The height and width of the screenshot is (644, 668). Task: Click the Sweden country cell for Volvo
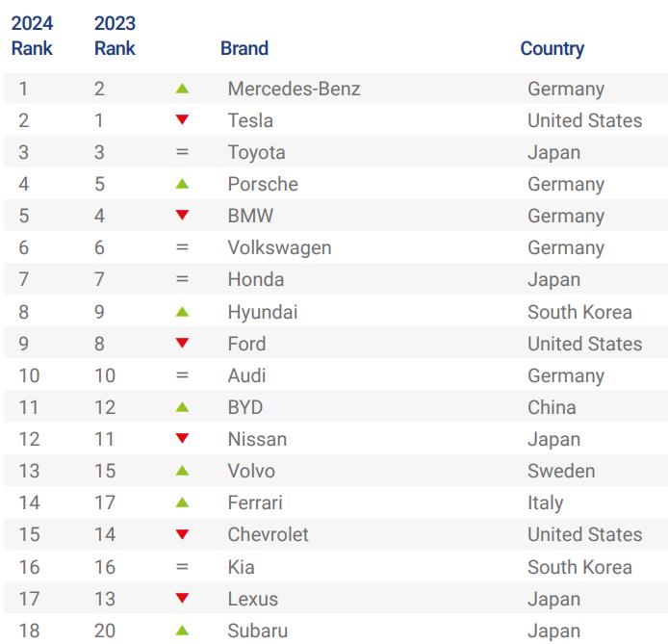point(561,471)
